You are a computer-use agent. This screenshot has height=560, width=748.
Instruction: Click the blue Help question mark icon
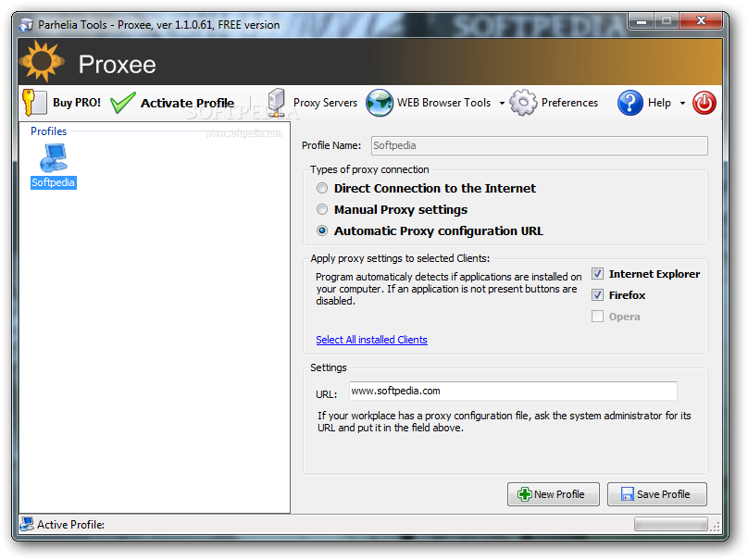[x=630, y=103]
